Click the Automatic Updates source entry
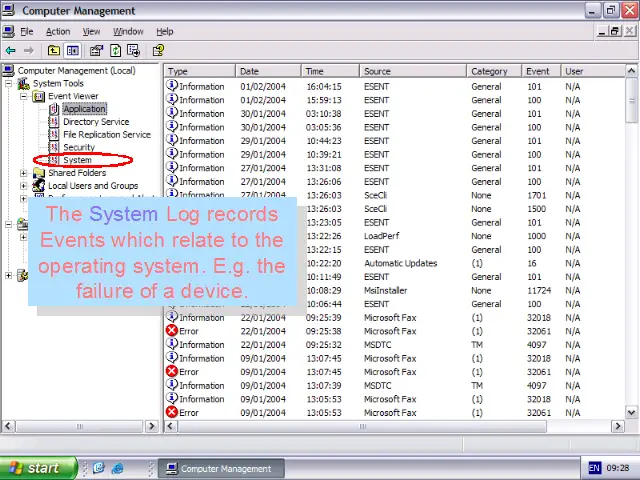Viewport: 640px width, 480px height. 400,263
